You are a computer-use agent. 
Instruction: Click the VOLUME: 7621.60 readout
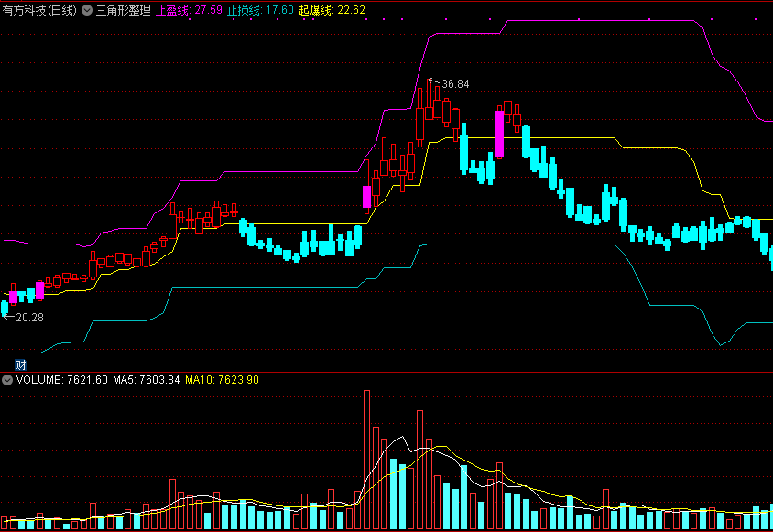pos(61,380)
